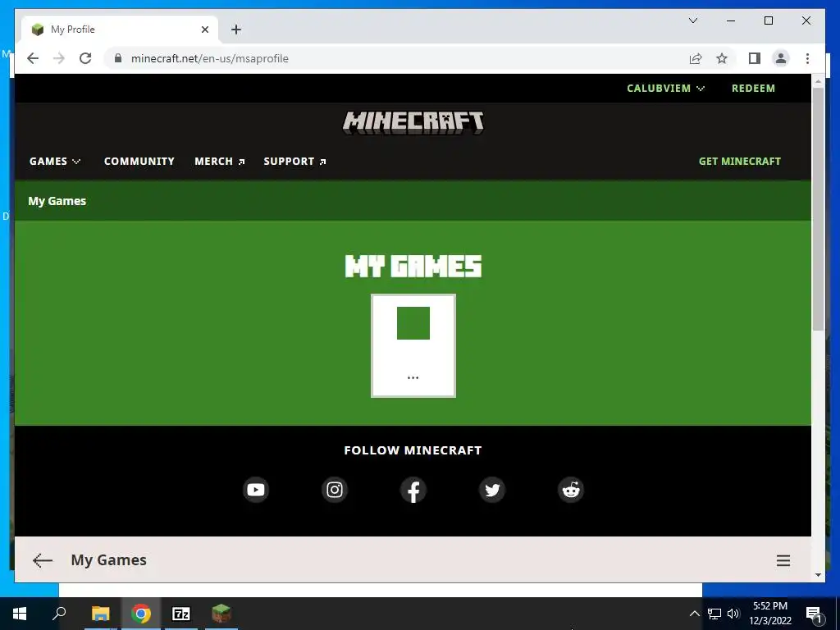Viewport: 840px width, 630px height.
Task: Click scrollbar down arrow
Action: pyautogui.click(x=818, y=575)
